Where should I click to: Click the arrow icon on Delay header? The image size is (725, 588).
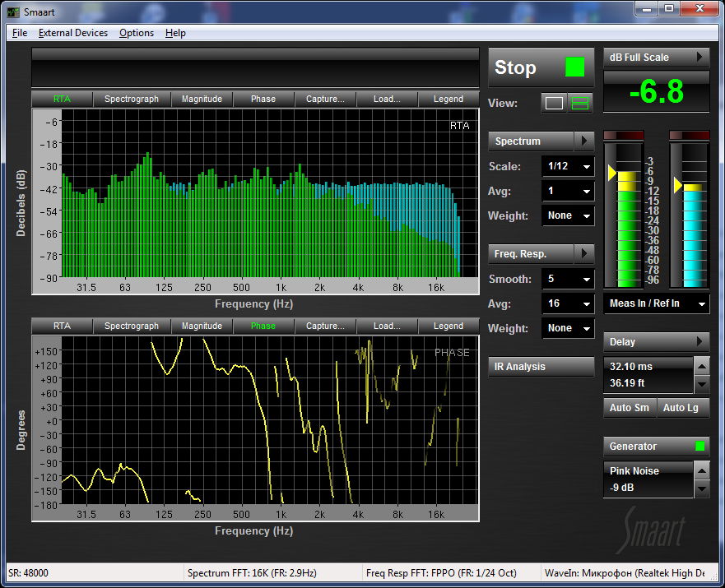coord(699,342)
